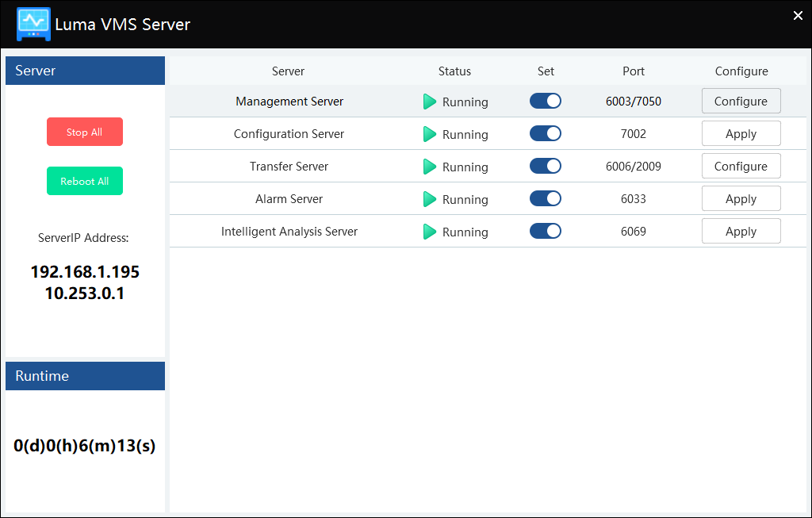This screenshot has height=518, width=812.
Task: Click the Status column header
Action: (x=454, y=71)
